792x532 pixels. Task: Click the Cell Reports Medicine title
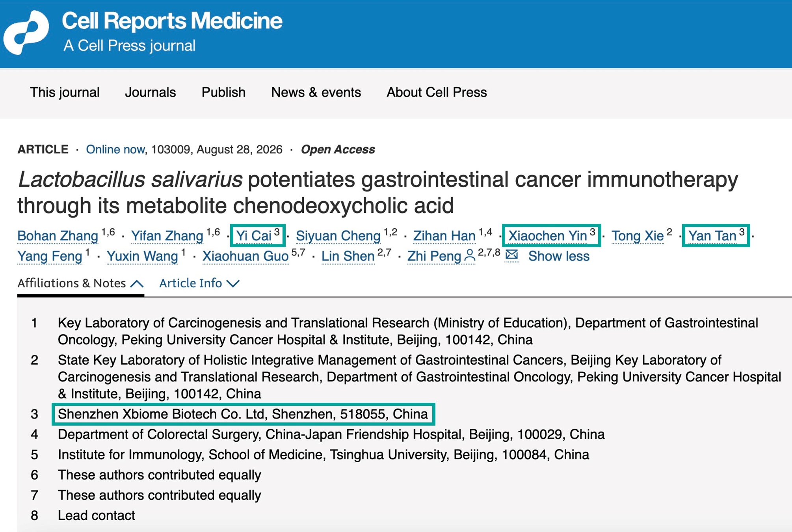(x=172, y=21)
